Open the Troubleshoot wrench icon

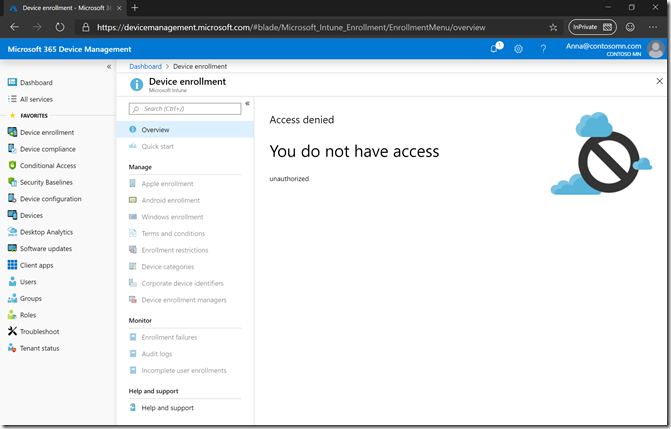12,331
